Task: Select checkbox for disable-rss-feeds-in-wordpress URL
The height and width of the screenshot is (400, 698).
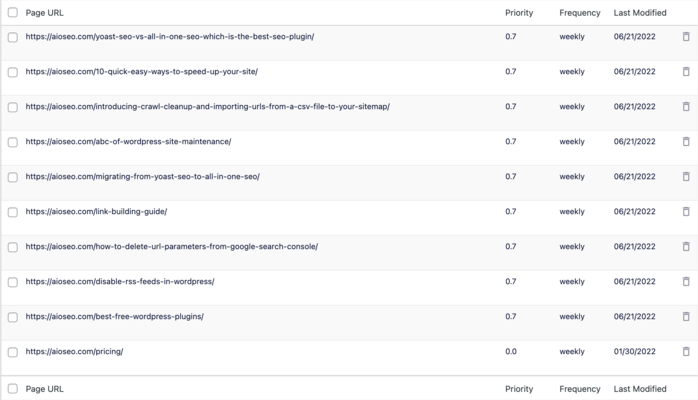Action: [13, 282]
